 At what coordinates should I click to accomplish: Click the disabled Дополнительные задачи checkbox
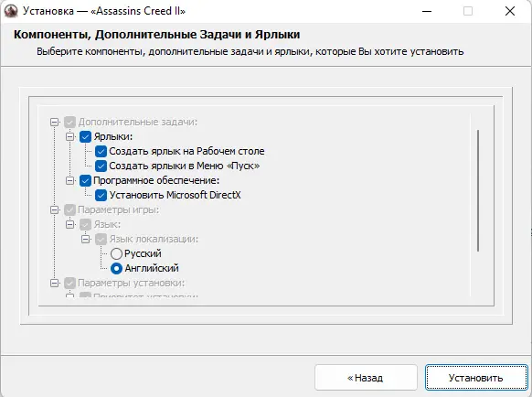pyautogui.click(x=69, y=122)
